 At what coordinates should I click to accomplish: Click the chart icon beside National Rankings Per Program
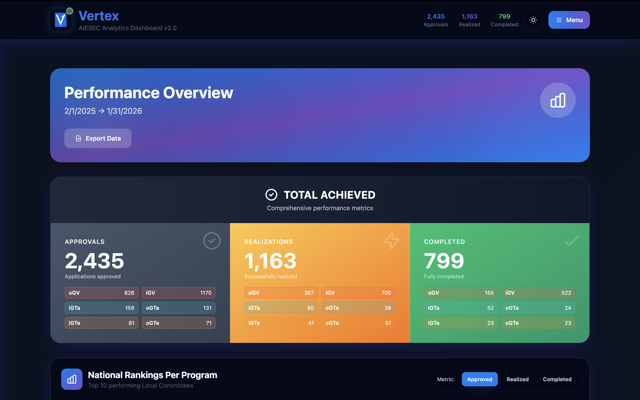(x=71, y=379)
